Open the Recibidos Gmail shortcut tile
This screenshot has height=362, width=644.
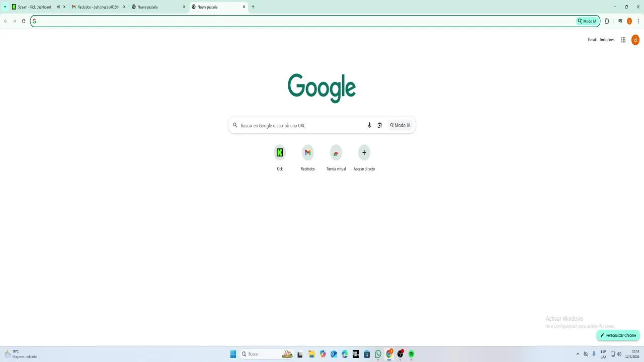click(x=308, y=158)
